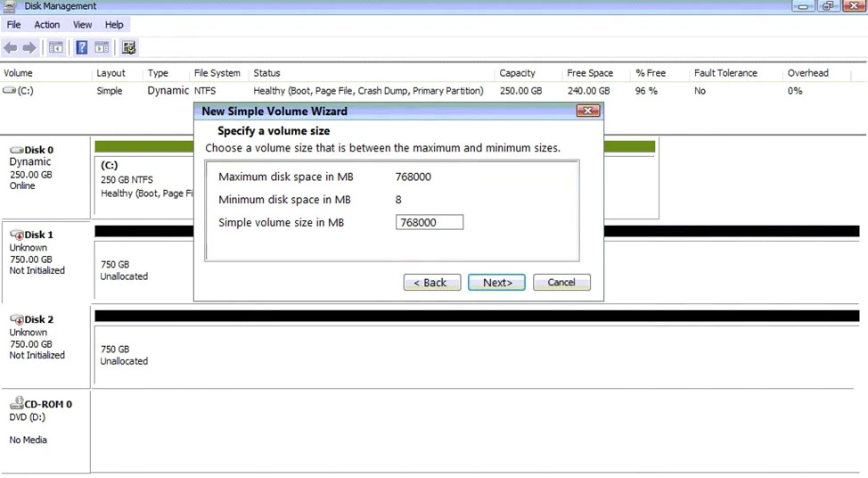This screenshot has width=868, height=478.
Task: Click the Simple volume size input field
Action: tap(429, 223)
